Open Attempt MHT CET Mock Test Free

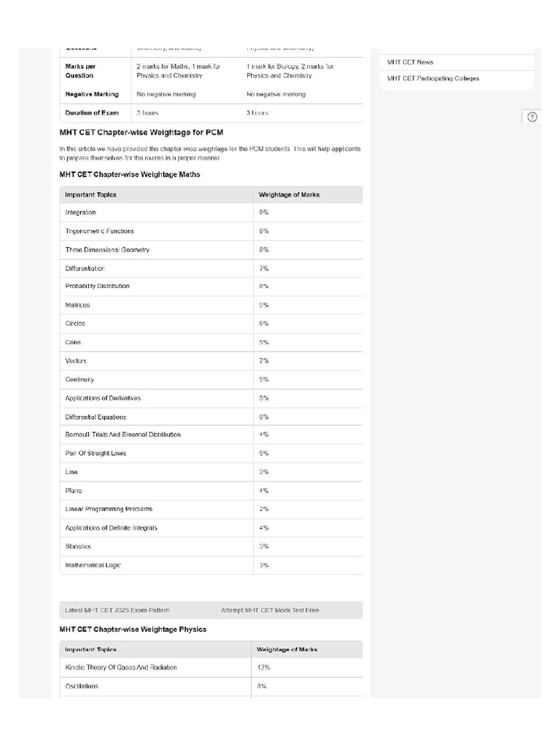coord(270,610)
